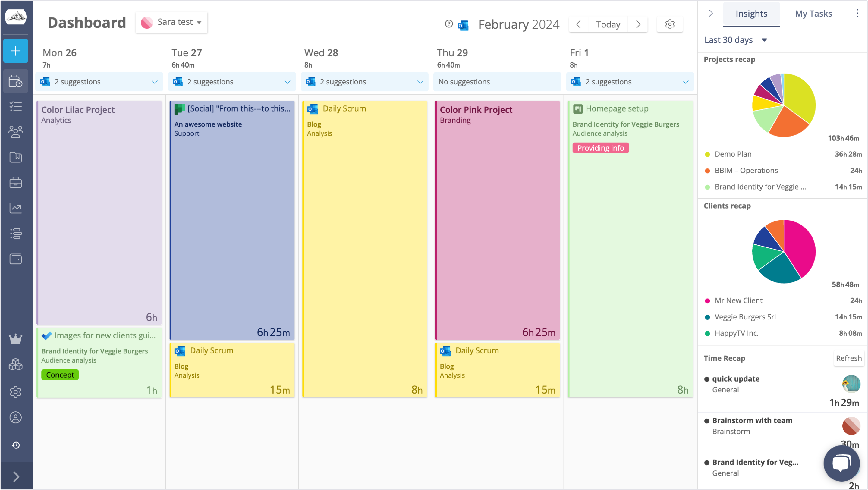The width and height of the screenshot is (868, 490).
Task: Select the task checklist icon in sidebar
Action: tap(15, 106)
